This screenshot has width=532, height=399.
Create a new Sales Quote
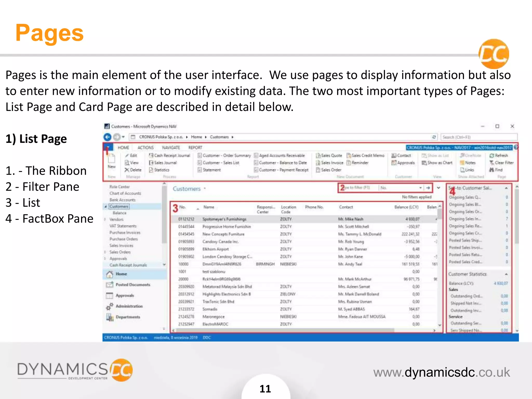click(329, 155)
